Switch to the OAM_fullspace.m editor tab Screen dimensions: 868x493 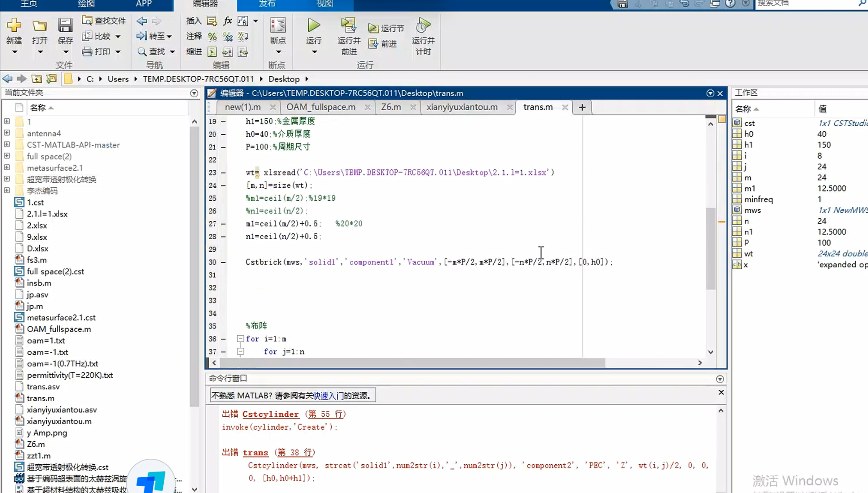[321, 107]
